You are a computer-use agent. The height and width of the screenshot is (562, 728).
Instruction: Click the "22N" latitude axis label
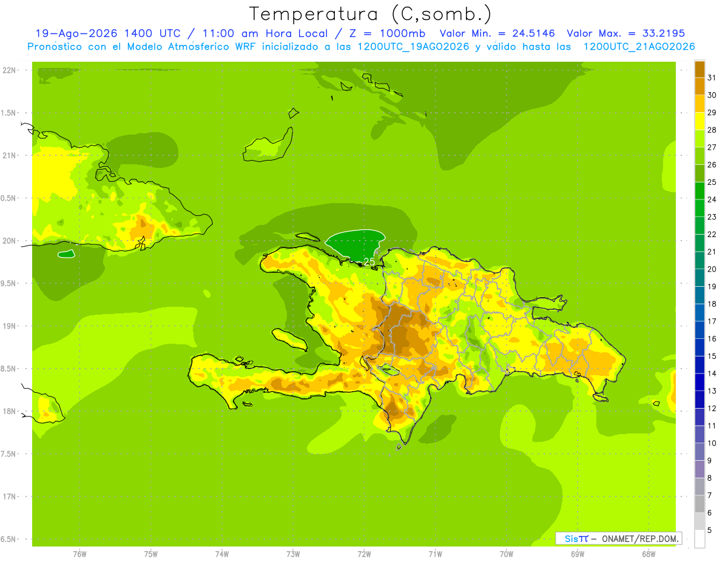pos(10,70)
